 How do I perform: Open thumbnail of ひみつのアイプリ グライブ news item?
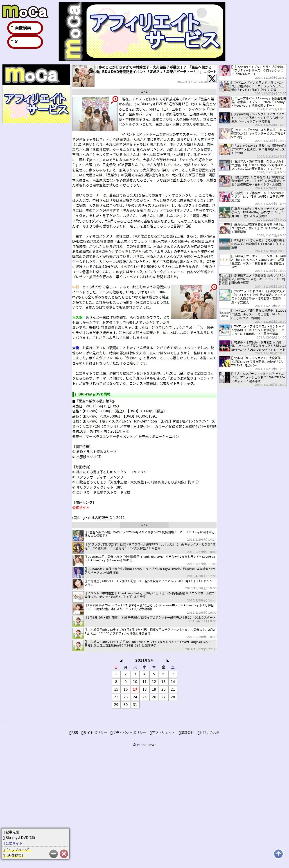pos(225,71)
